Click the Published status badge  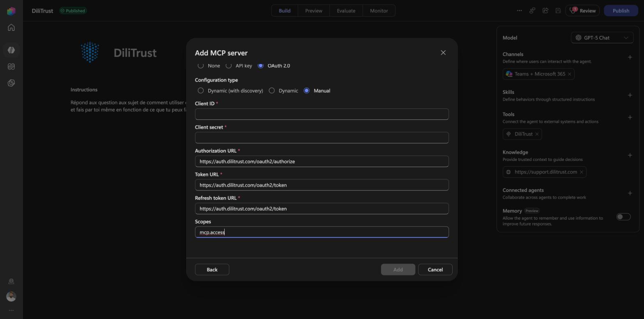coord(73,11)
